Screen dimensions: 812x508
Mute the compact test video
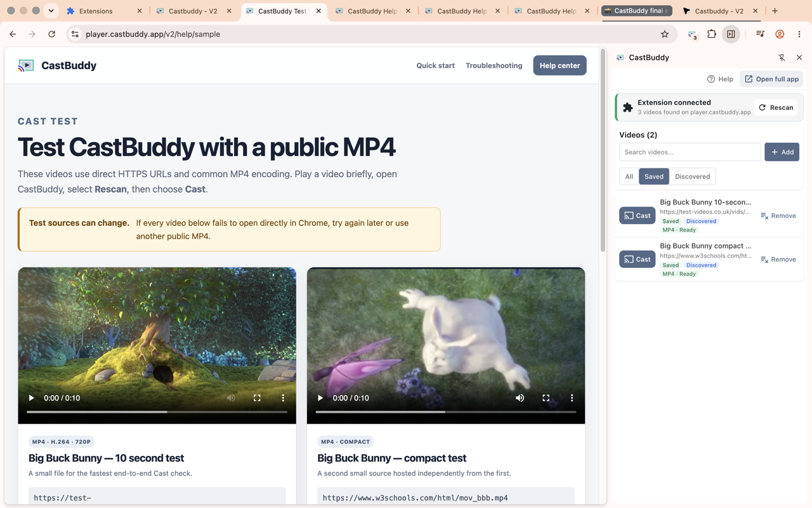pyautogui.click(x=520, y=398)
